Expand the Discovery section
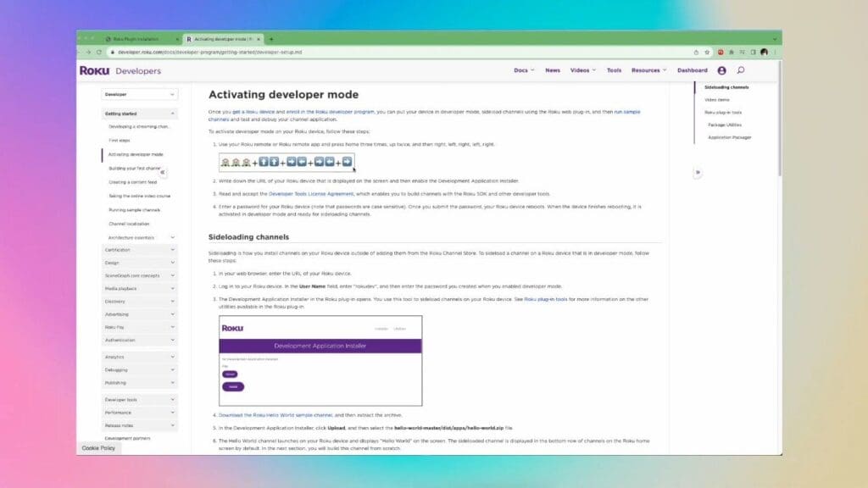This screenshot has height=488, width=868. (x=140, y=302)
